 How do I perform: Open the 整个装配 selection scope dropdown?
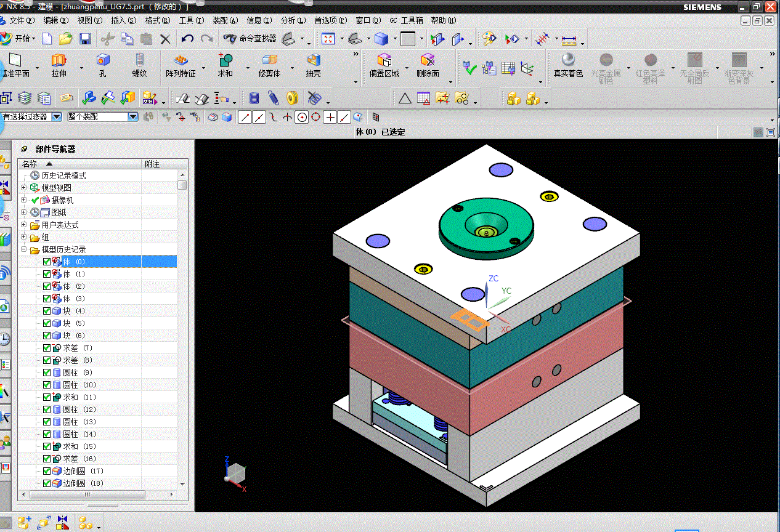pyautogui.click(x=132, y=116)
